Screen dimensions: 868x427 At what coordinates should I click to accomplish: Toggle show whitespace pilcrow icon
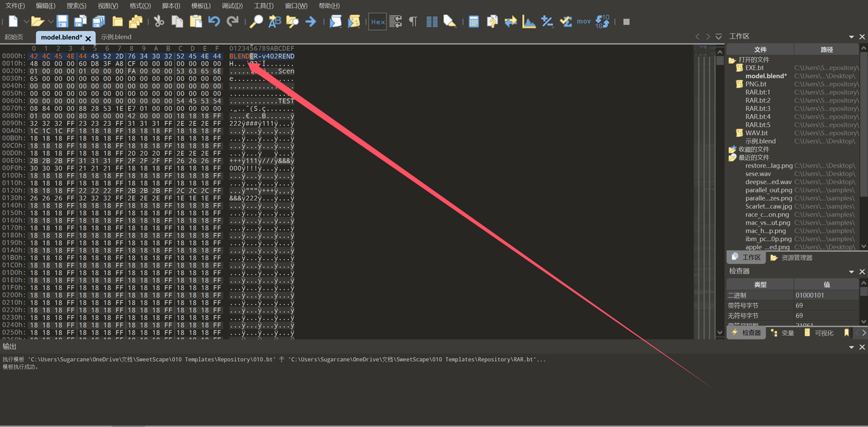pyautogui.click(x=413, y=22)
